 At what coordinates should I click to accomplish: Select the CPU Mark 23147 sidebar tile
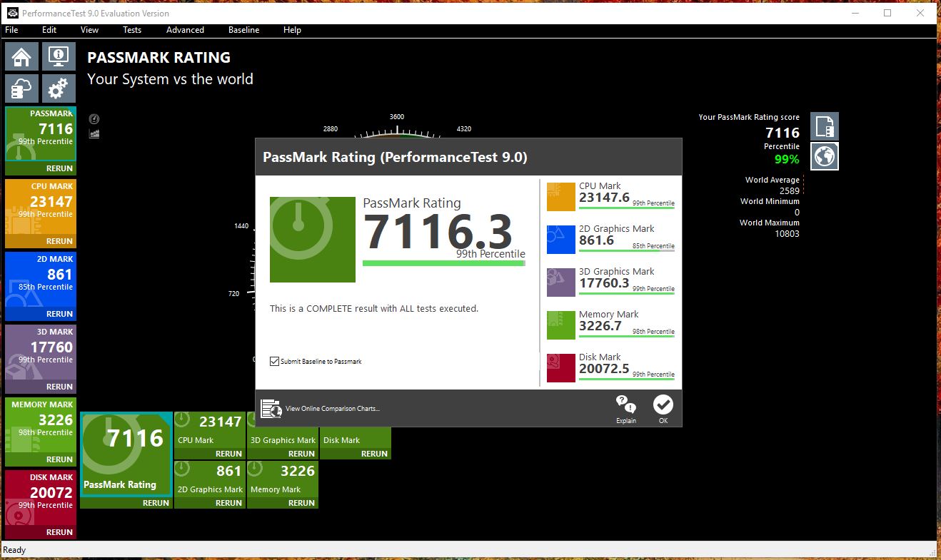click(41, 207)
